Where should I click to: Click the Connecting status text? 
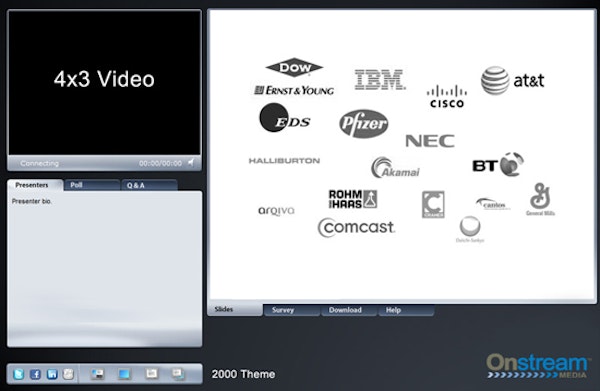pos(39,163)
